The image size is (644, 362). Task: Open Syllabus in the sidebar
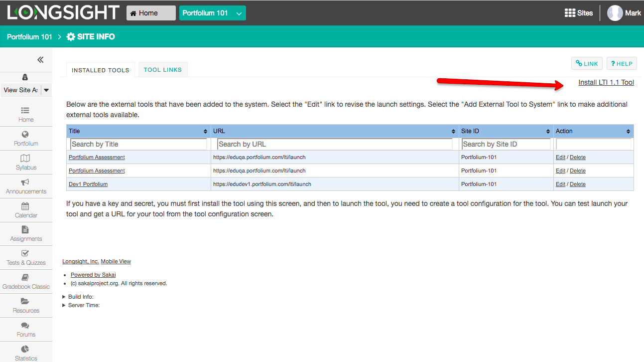(26, 163)
